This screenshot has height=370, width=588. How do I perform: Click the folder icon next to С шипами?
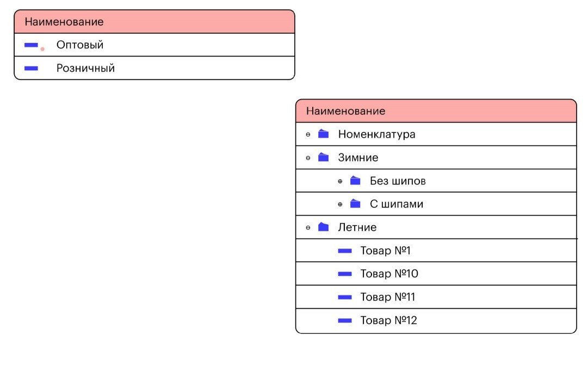[355, 203]
